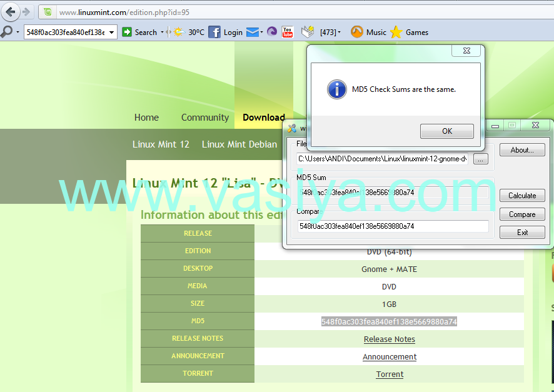This screenshot has height=392, width=554.
Task: Click the weather sun icon
Action: 179,32
